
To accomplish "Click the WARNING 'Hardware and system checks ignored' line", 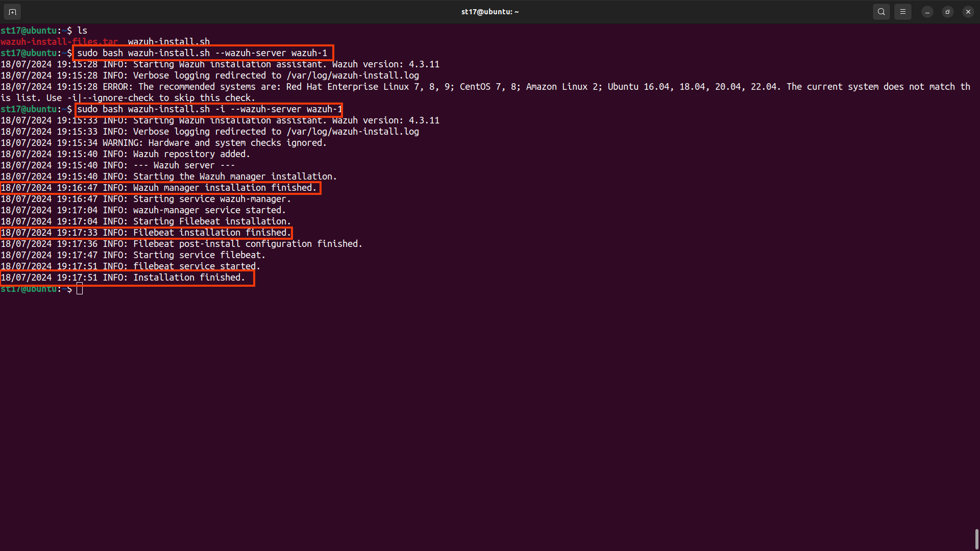I will click(x=164, y=143).
